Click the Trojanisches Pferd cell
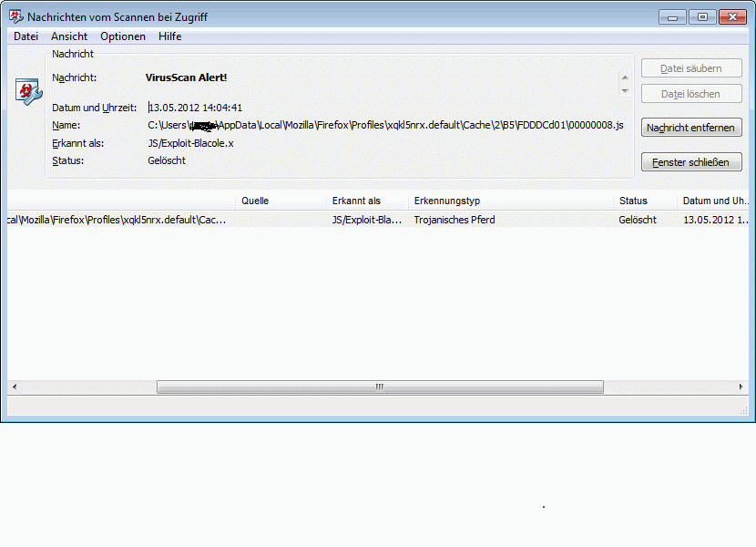 (455, 220)
